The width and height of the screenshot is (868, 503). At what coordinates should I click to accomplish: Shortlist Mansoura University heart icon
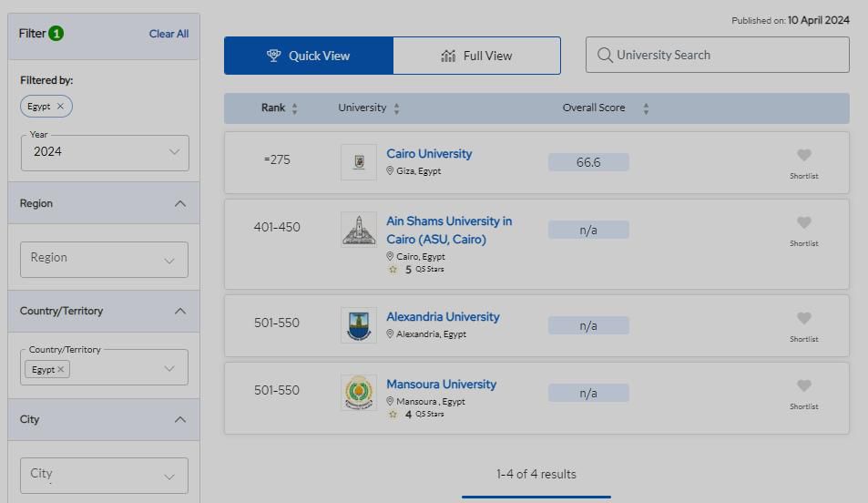803,386
